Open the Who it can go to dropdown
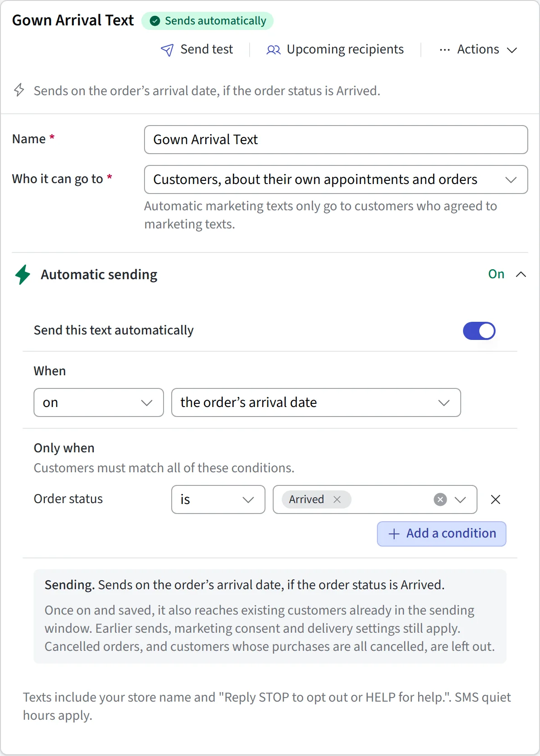 (336, 179)
